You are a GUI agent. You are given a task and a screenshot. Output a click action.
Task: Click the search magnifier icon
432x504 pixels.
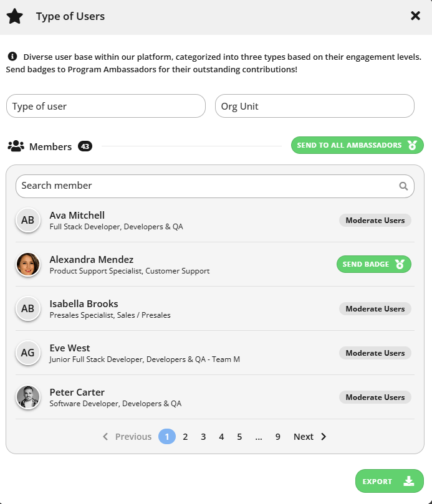403,186
